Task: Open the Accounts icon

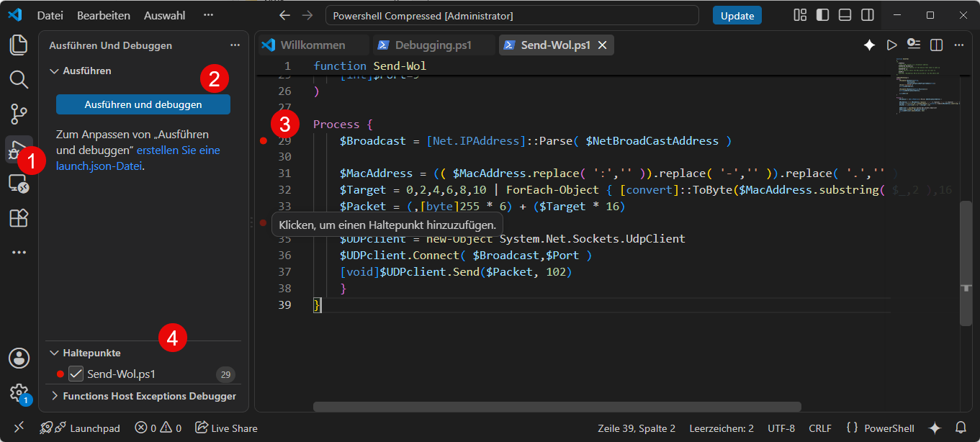Action: pyautogui.click(x=19, y=358)
